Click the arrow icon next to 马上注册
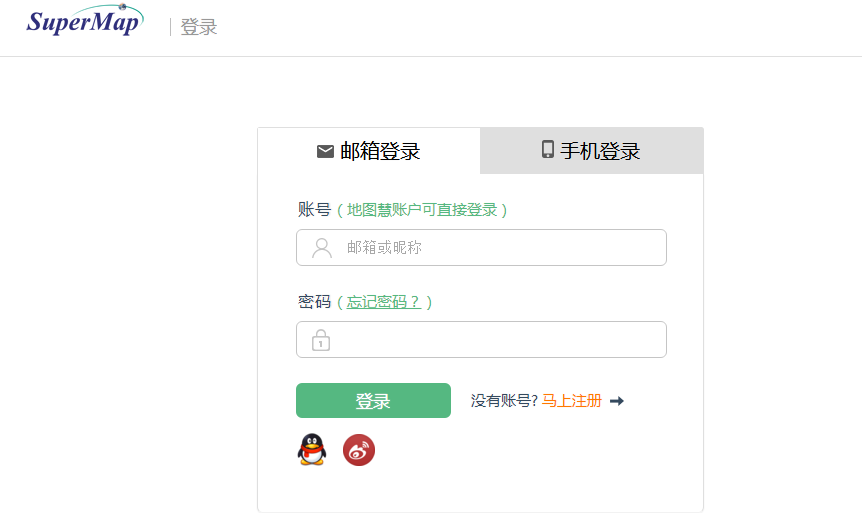862x513 pixels. (617, 401)
